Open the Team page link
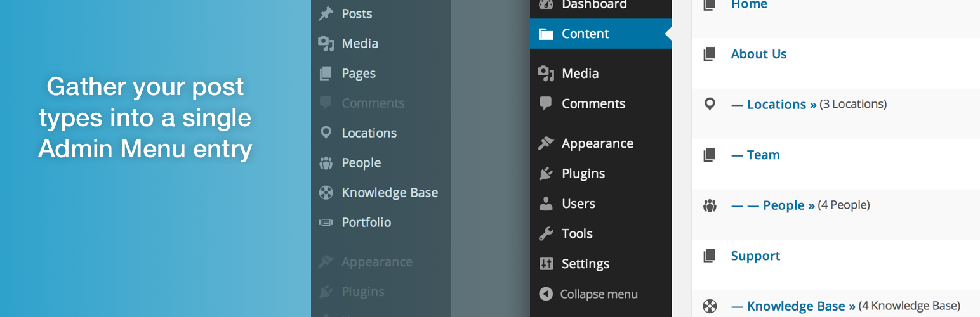The image size is (980, 317). pos(755,155)
